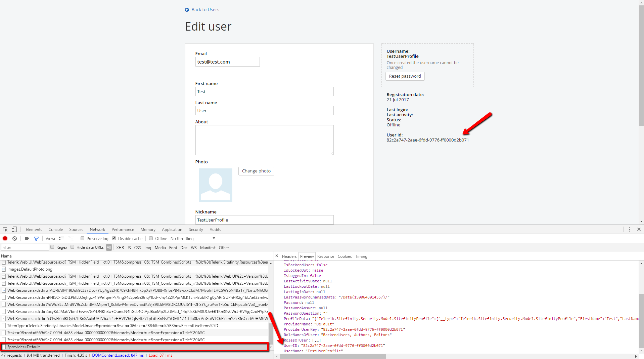Screen dimensions: 644x359
Task: Filter requests by Img type
Action: pos(148,247)
